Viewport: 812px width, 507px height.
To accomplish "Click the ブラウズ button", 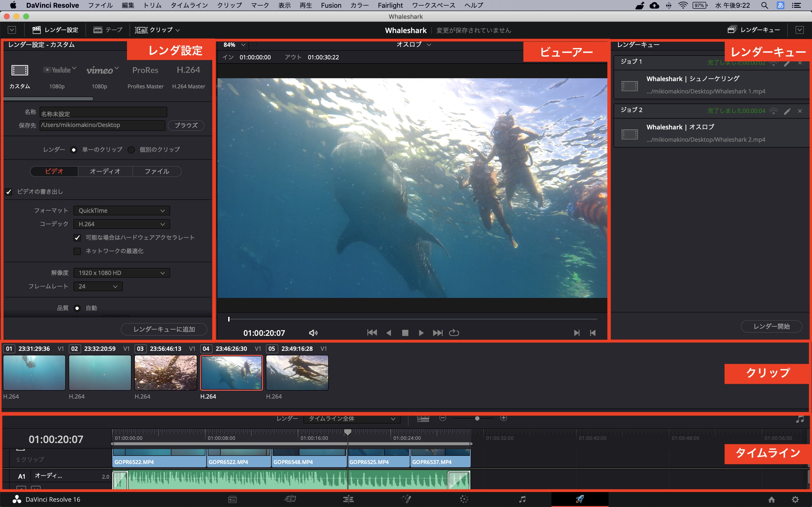I will [x=186, y=125].
